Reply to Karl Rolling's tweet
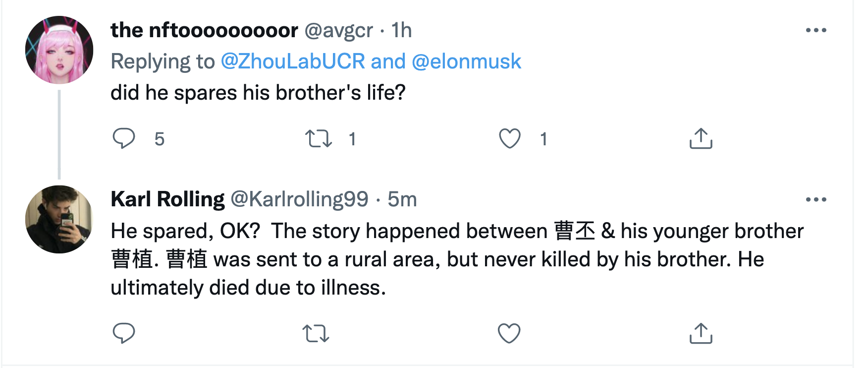Viewport: 868px width, 368px height. pyautogui.click(x=124, y=333)
